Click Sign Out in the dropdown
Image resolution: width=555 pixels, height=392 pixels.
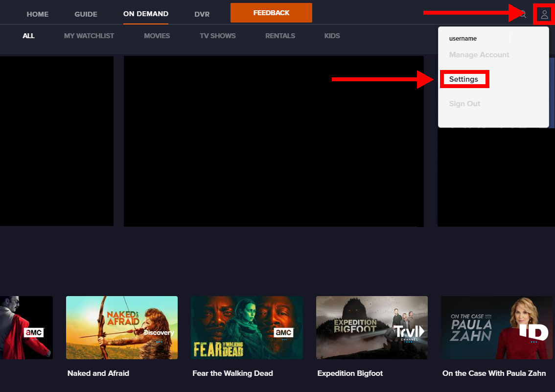[x=464, y=103]
